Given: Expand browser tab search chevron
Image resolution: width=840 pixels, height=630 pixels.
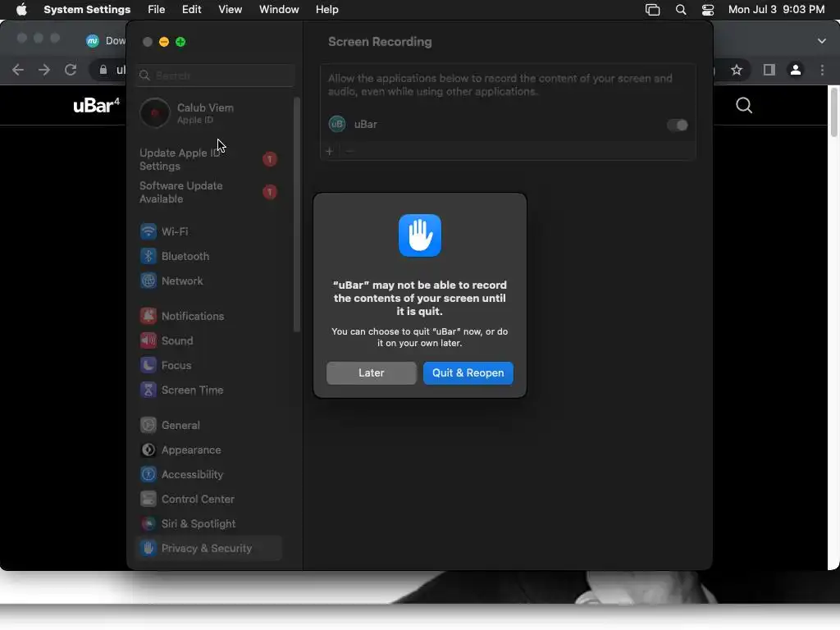Looking at the screenshot, I should [x=822, y=41].
